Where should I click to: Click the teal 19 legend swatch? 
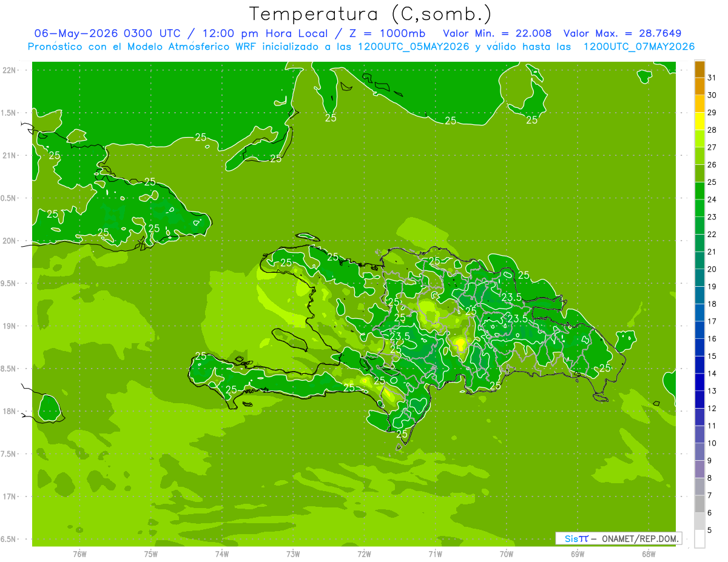coord(699,278)
